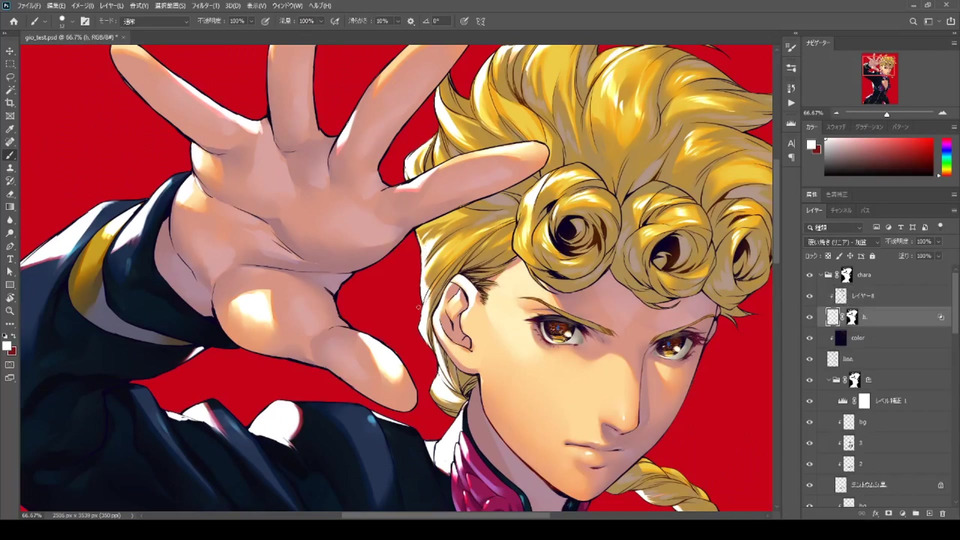Select the Eyedropper tool
960x540 pixels.
[x=10, y=129]
